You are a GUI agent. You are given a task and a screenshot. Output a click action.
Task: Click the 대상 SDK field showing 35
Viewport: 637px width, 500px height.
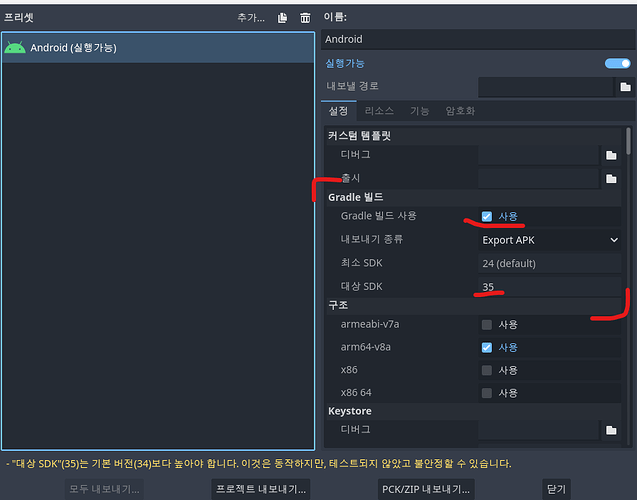point(550,287)
